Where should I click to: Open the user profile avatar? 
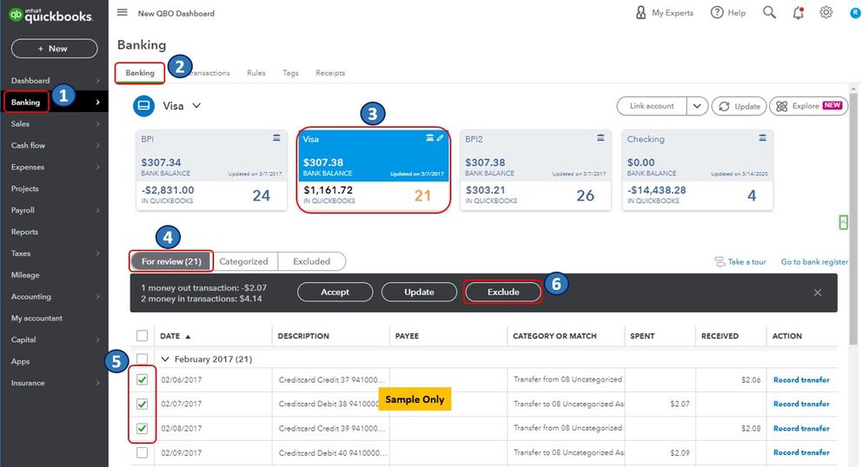pyautogui.click(x=855, y=12)
